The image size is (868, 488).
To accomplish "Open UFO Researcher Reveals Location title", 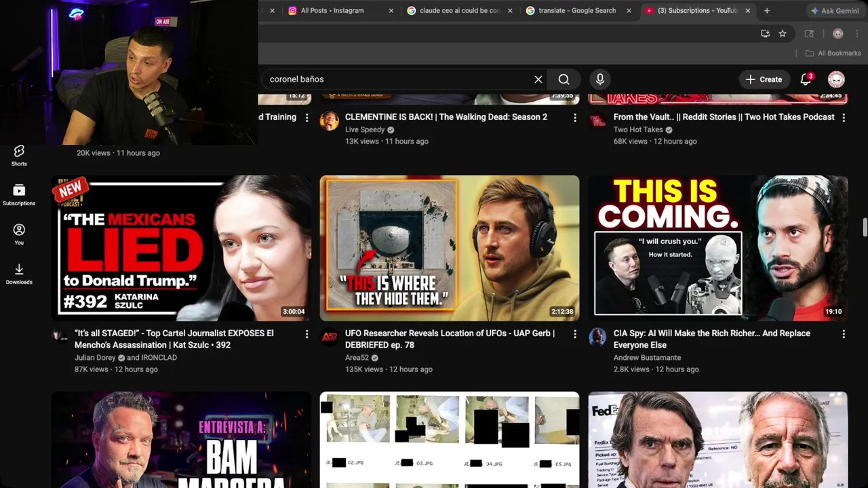I will click(450, 339).
